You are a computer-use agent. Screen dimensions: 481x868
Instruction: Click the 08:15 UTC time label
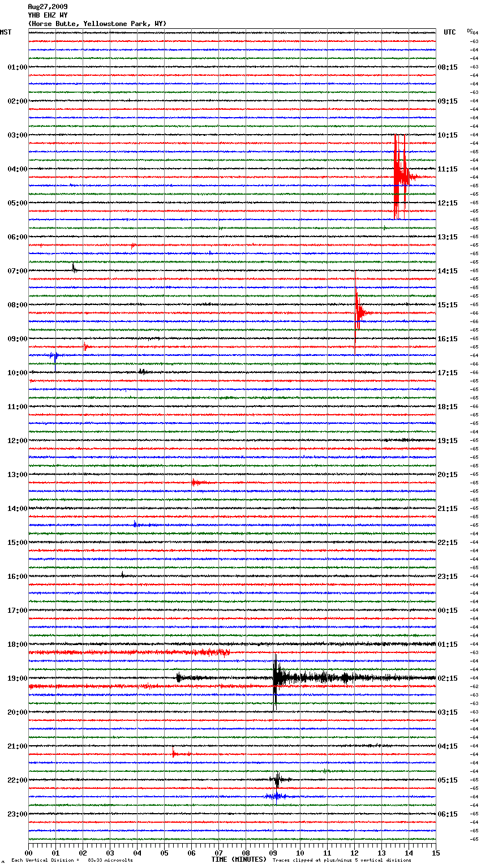(x=448, y=67)
